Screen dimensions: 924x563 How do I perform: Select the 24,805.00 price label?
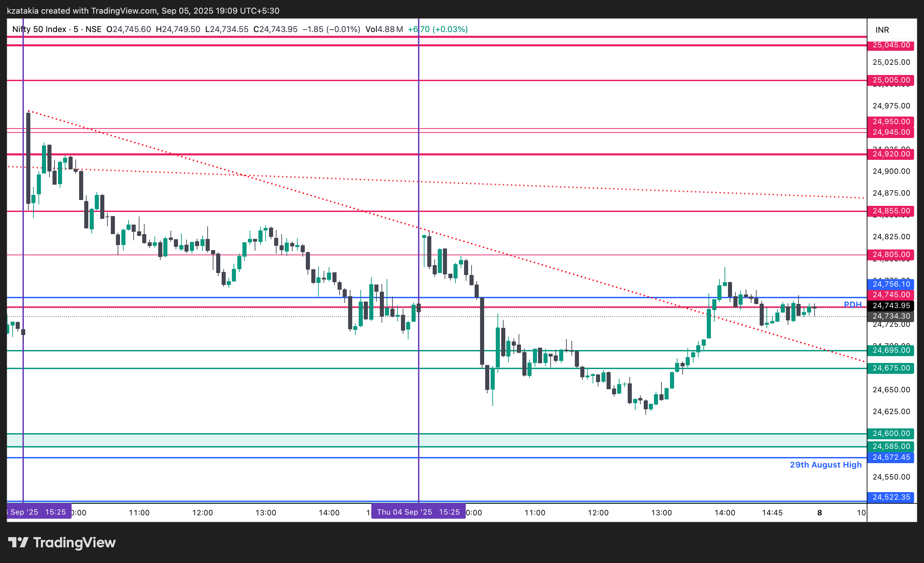point(891,255)
